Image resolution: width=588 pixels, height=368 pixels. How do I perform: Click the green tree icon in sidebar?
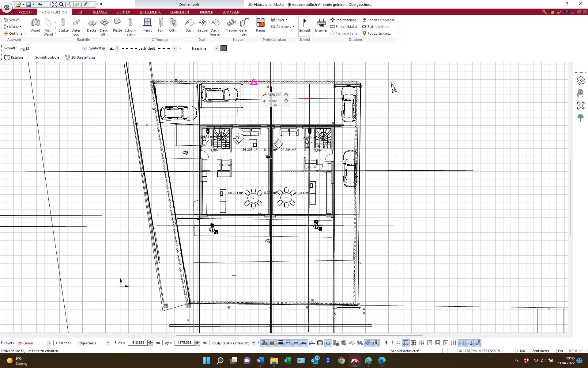click(580, 118)
